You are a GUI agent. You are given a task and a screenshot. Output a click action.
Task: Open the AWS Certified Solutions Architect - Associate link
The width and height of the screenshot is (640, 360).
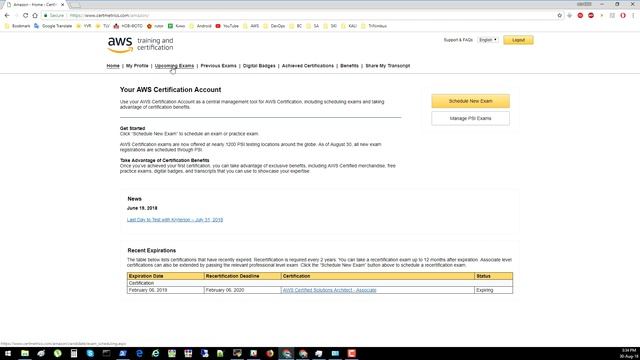[x=329, y=290]
